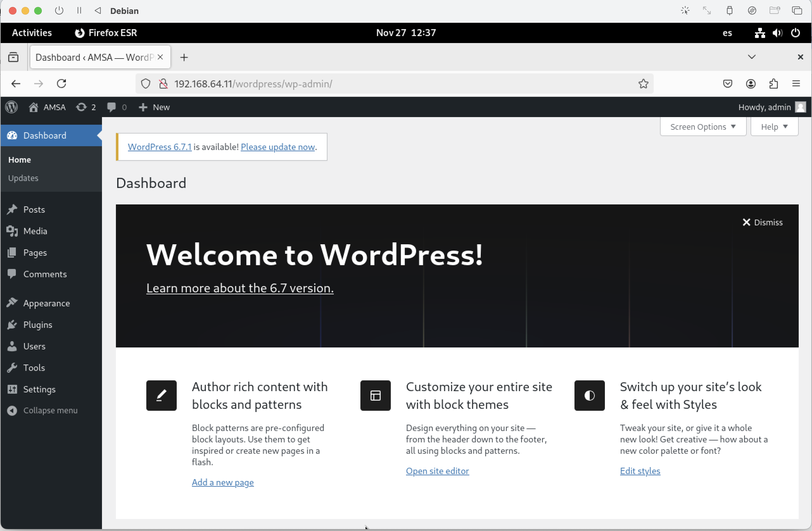Click the New content plus button

point(154,107)
